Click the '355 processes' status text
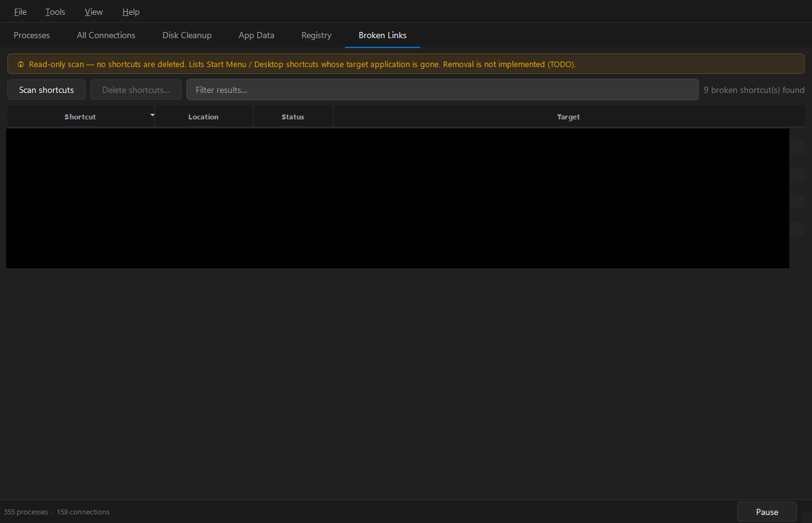The image size is (812, 523). (26, 512)
